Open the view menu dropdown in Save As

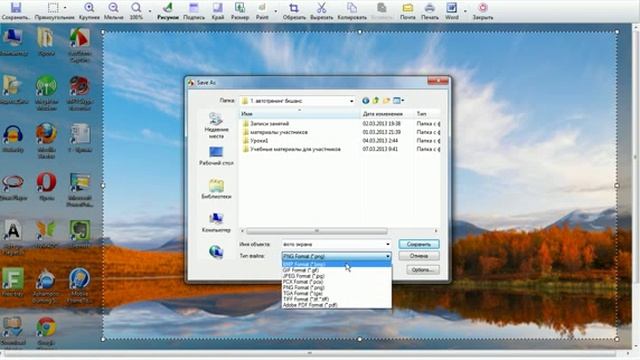pos(398,100)
